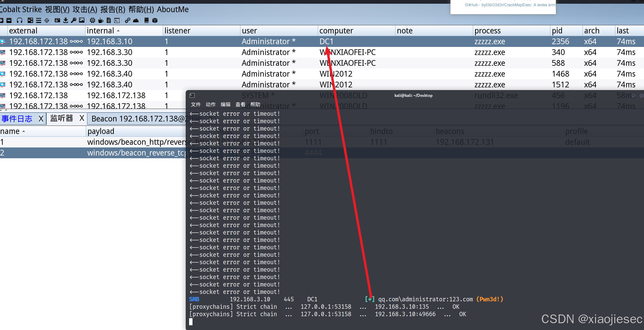Sort sessions by the external column header
The width and height of the screenshot is (644, 330).
[46, 31]
